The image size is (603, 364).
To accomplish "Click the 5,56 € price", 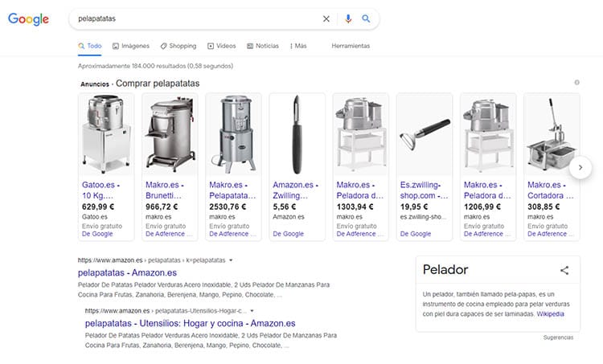I will (284, 207).
